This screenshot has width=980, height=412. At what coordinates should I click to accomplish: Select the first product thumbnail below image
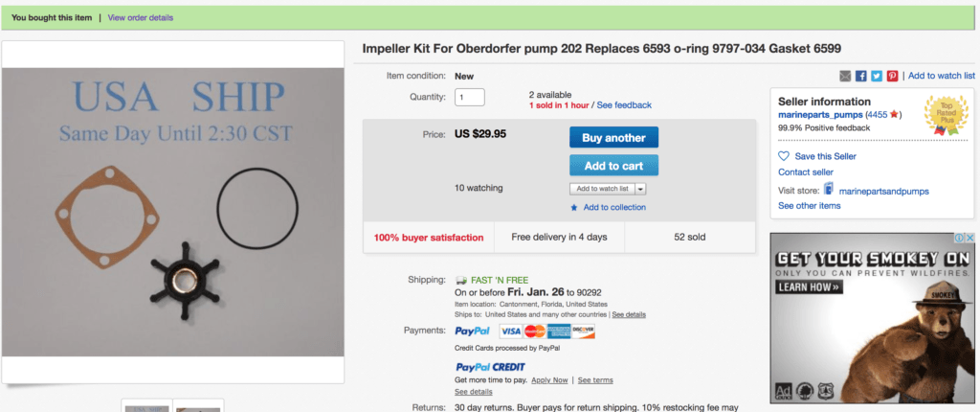146,405
